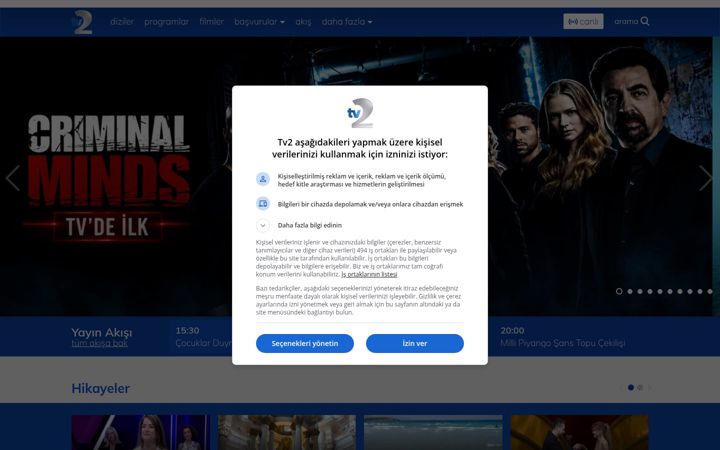The image size is (720, 450).
Task: Open the İş ortaklarının listesi link
Action: (369, 274)
